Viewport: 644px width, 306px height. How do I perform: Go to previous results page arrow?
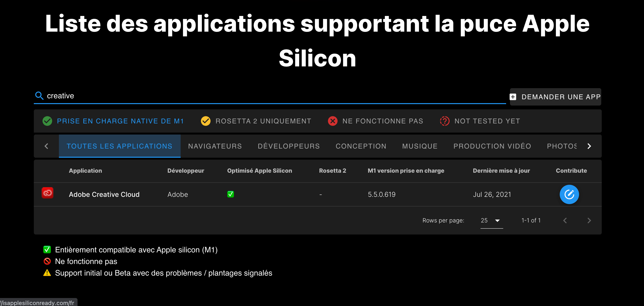click(x=565, y=220)
